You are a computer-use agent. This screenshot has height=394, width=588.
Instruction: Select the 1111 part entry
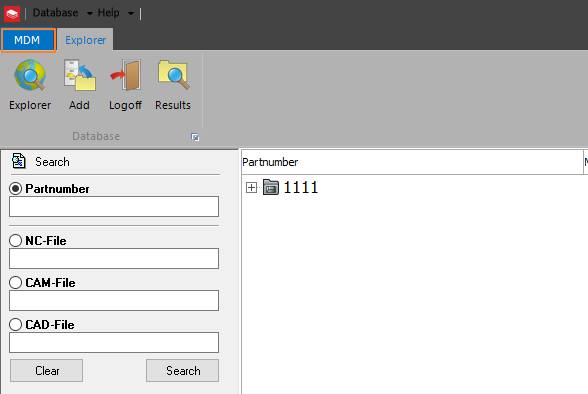pyautogui.click(x=300, y=187)
